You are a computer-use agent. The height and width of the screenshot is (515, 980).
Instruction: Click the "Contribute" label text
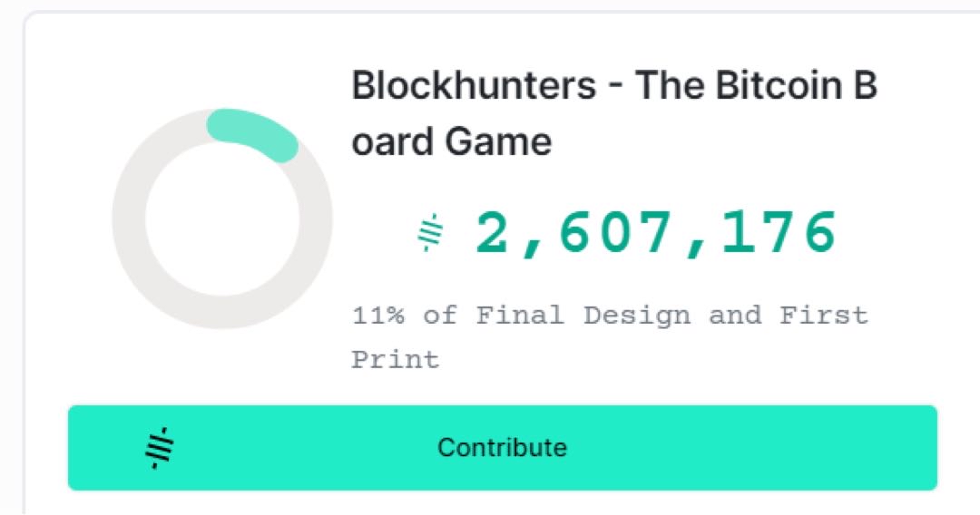coord(502,447)
